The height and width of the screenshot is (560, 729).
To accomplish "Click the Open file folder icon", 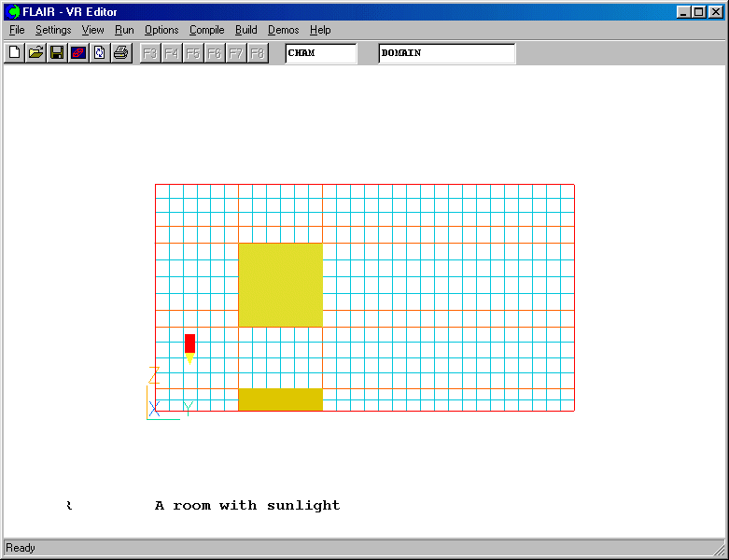I will pos(35,53).
